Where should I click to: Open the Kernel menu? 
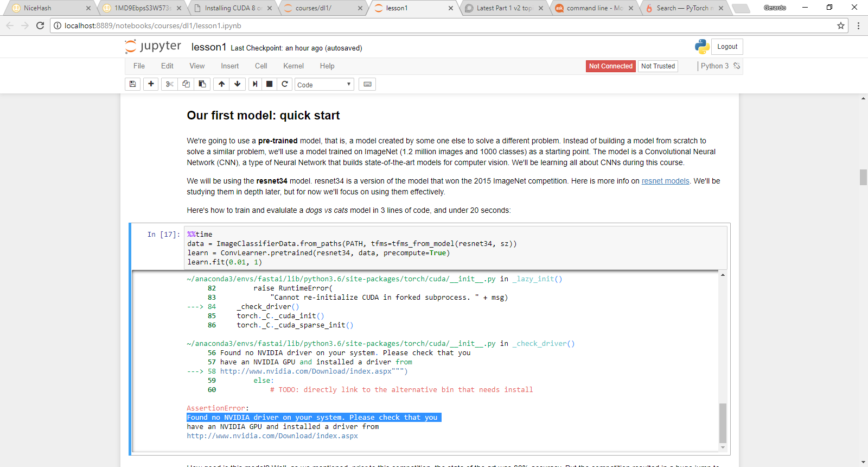point(293,66)
